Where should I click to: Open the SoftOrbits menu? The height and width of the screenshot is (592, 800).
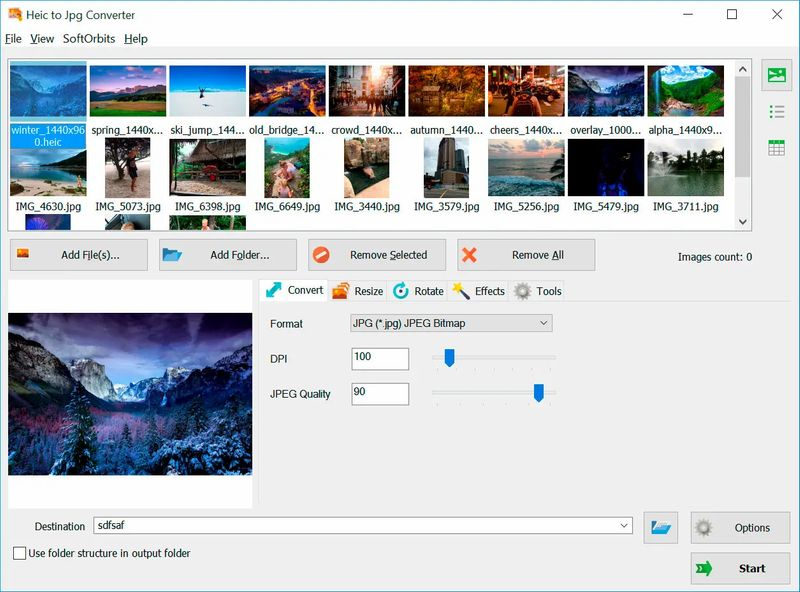(90, 38)
